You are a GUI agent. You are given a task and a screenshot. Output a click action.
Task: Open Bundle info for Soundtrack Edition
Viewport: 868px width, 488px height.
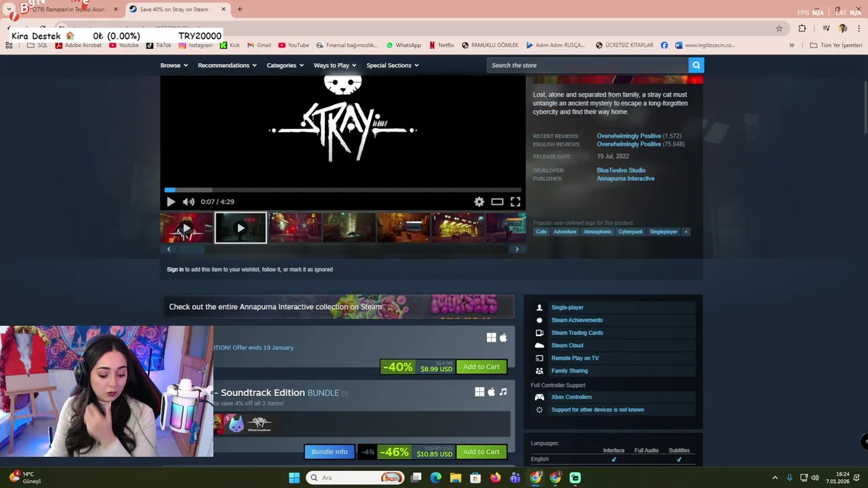[x=330, y=451]
